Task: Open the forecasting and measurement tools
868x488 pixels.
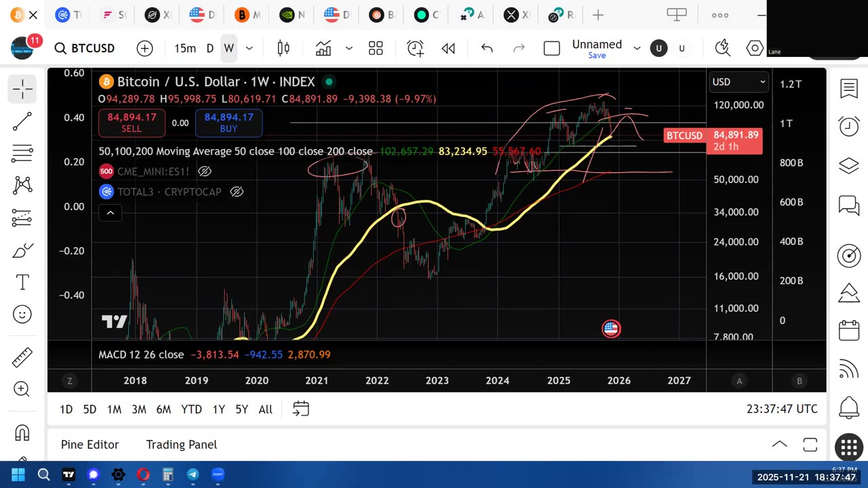Action: (22, 218)
